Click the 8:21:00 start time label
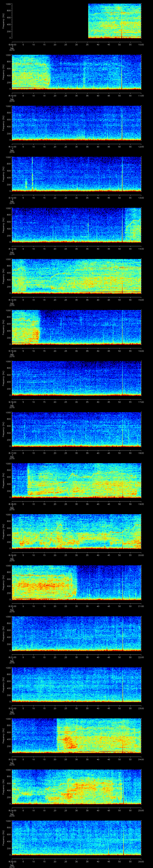 tap(12, 657)
